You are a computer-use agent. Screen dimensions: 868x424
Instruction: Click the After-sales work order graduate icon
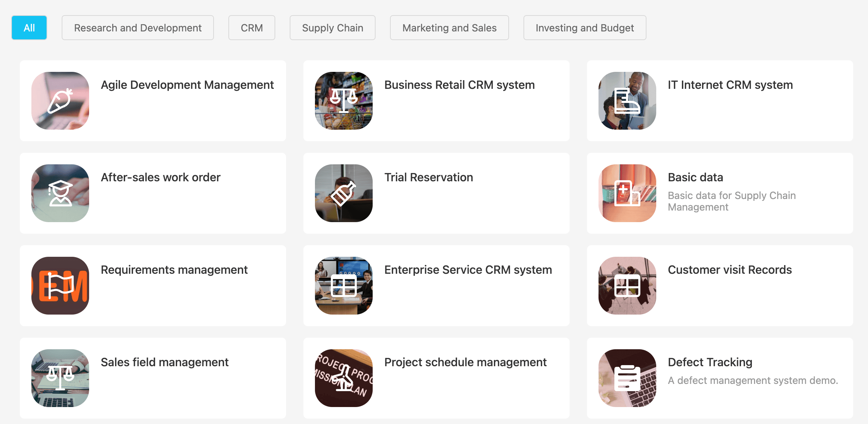60,193
